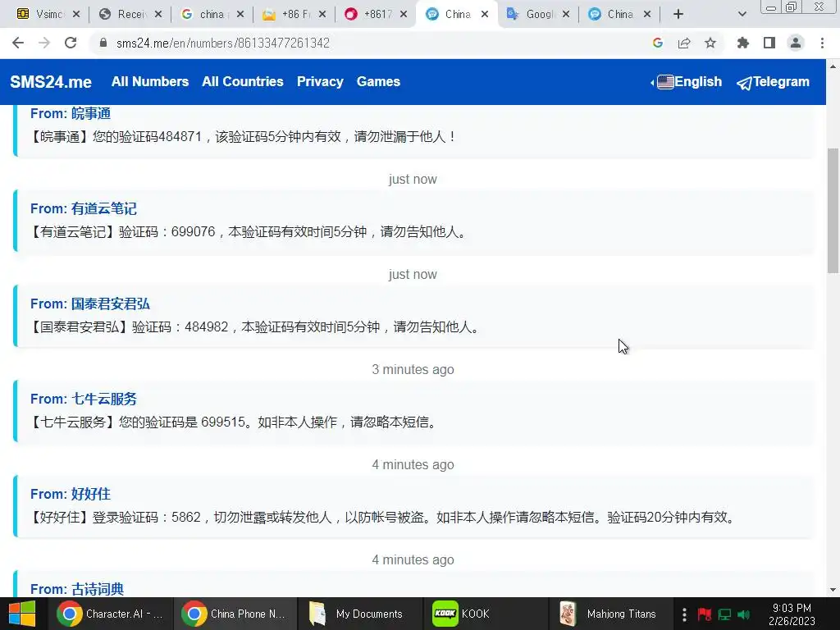This screenshot has width=840, height=630.
Task: Bookmark this page with the star icon
Action: coord(710,43)
